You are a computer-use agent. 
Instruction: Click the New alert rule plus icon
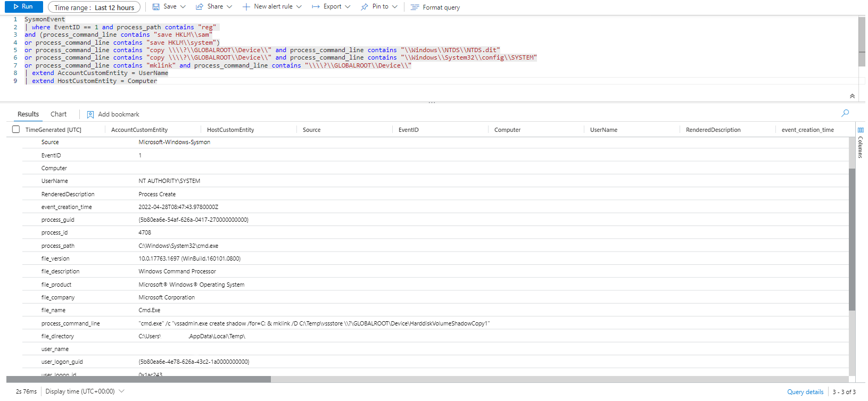pyautogui.click(x=246, y=7)
